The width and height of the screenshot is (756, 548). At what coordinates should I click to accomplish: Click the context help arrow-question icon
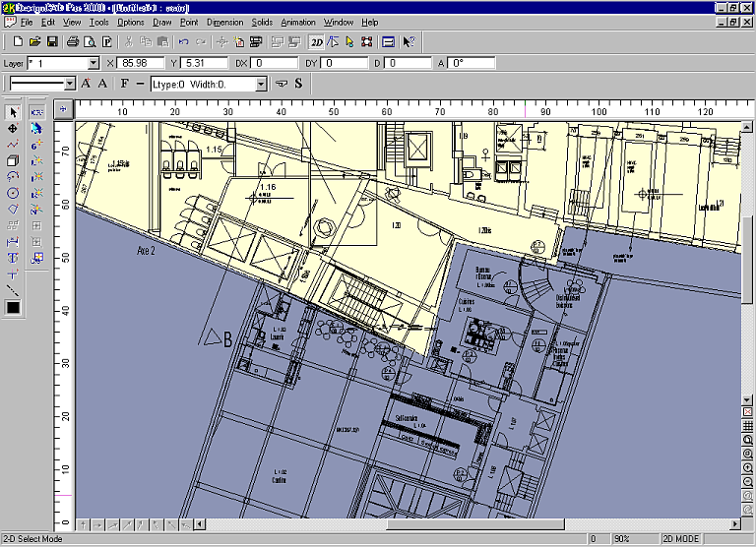409,42
